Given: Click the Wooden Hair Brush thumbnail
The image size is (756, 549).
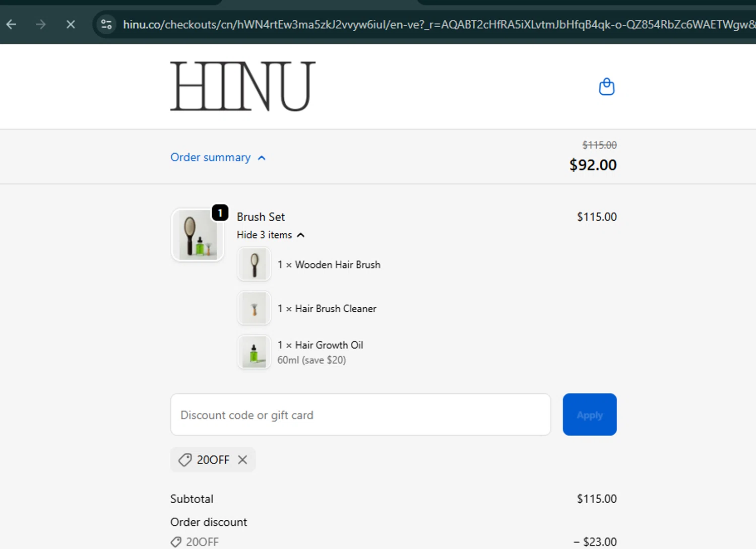Looking at the screenshot, I should [x=254, y=264].
